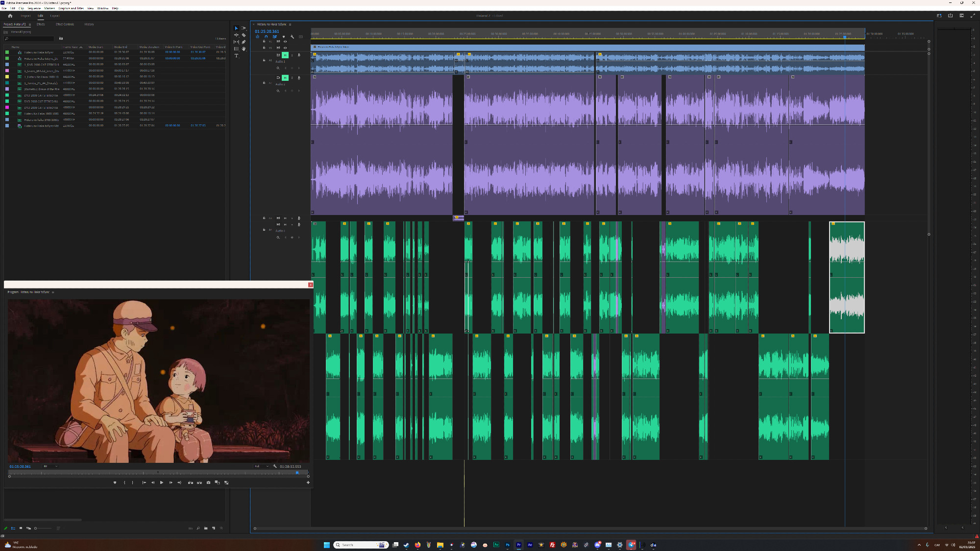Open Project panel hamburger menu
The height and width of the screenshot is (551, 980).
[29, 24]
